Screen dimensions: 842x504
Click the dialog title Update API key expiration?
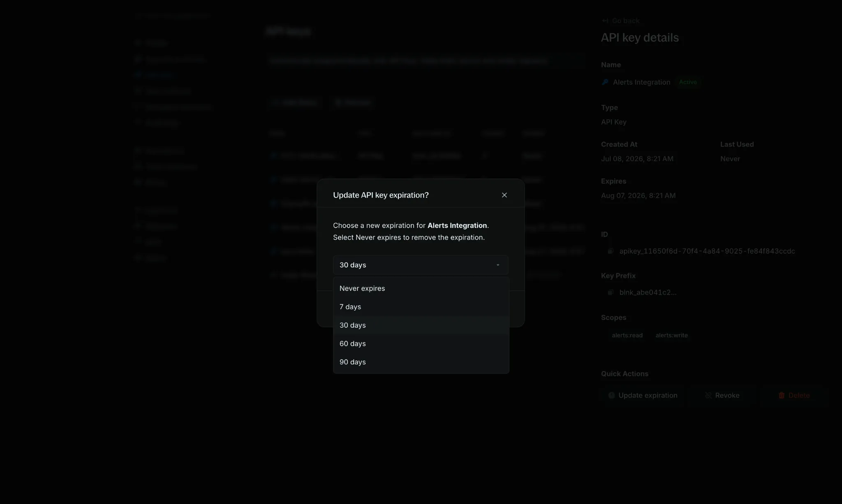tap(381, 195)
